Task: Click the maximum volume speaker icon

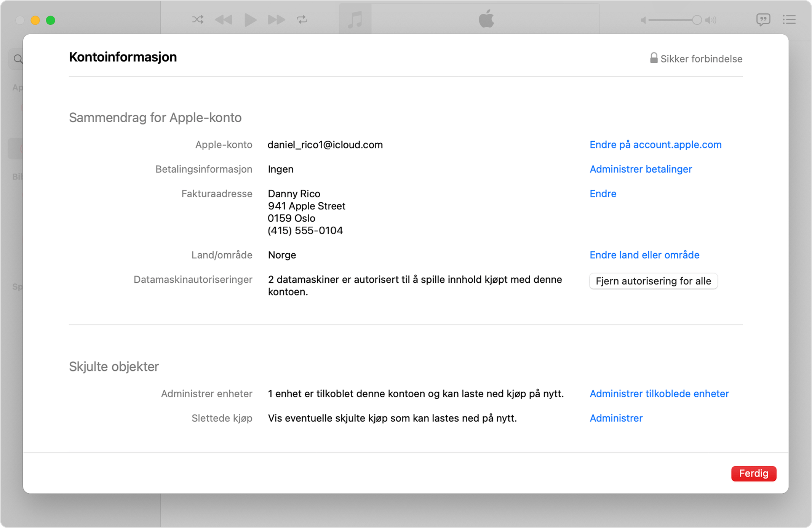Action: coord(711,20)
